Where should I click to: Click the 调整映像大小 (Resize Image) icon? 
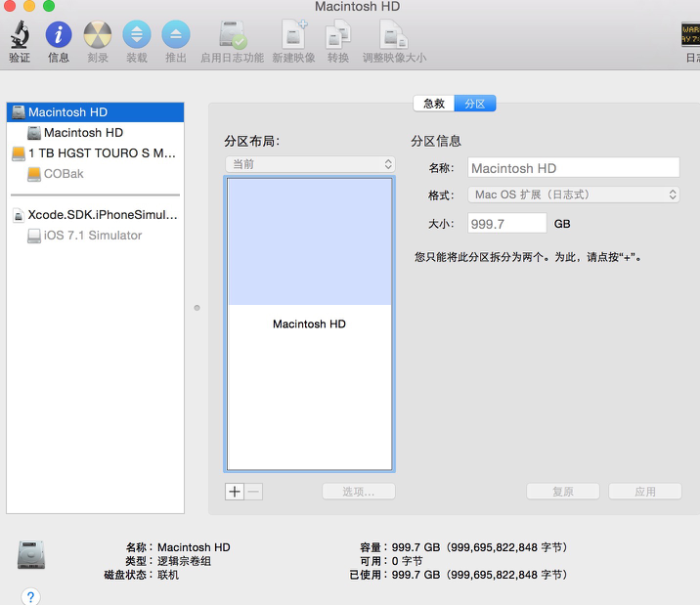[394, 34]
